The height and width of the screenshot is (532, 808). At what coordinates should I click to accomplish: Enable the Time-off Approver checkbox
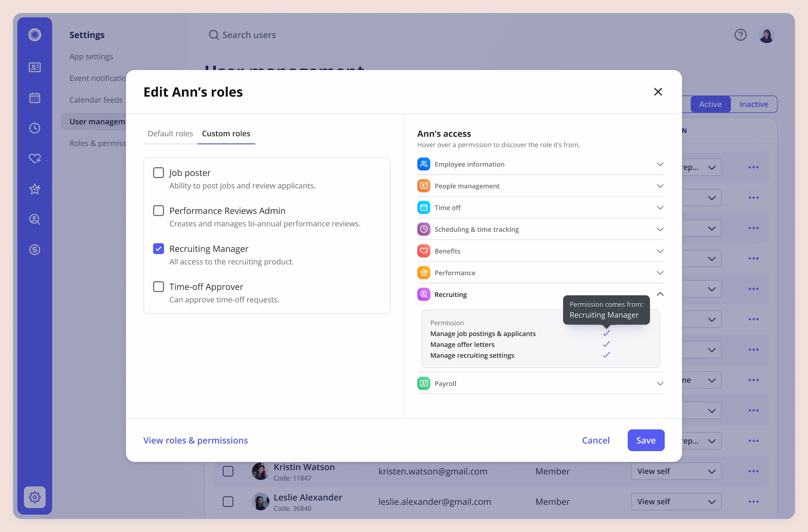click(159, 287)
